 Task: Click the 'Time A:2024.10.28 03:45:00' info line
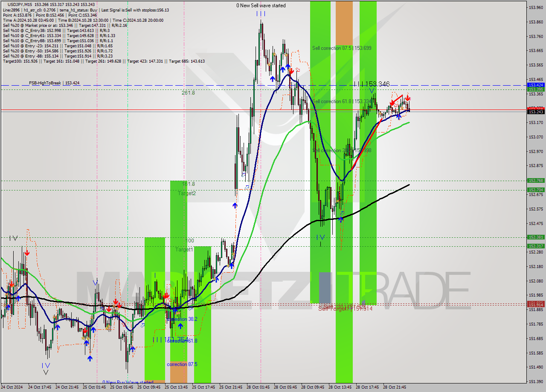click(x=84, y=20)
